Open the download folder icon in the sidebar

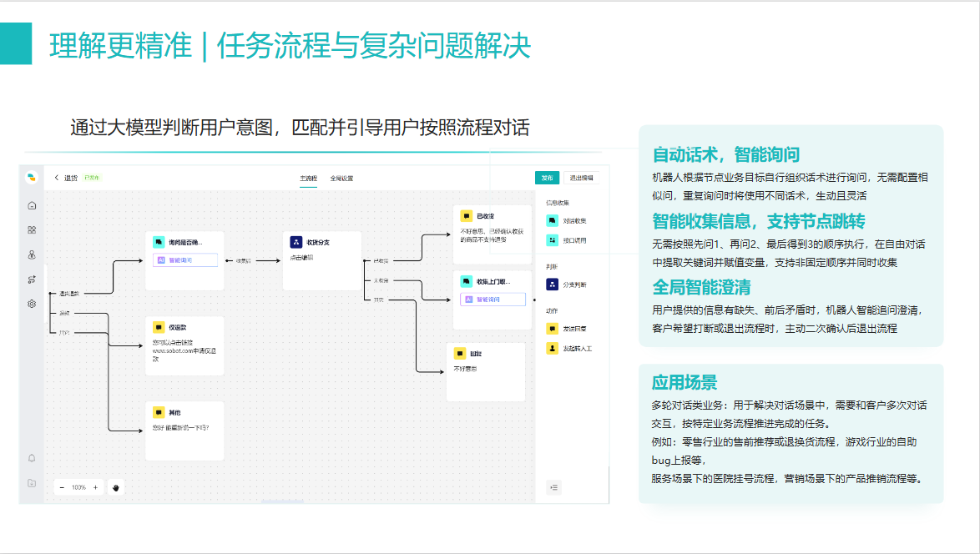pos(32,483)
